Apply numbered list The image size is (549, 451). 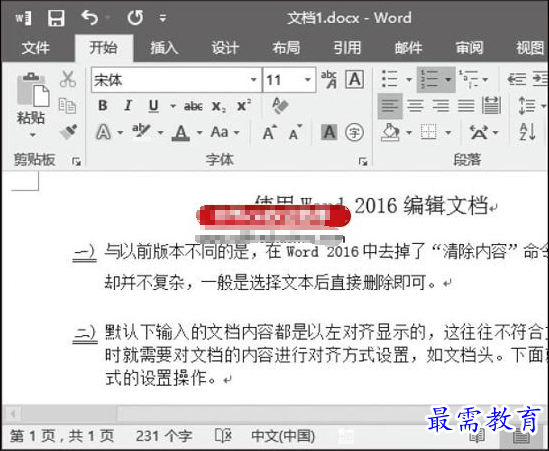click(430, 79)
